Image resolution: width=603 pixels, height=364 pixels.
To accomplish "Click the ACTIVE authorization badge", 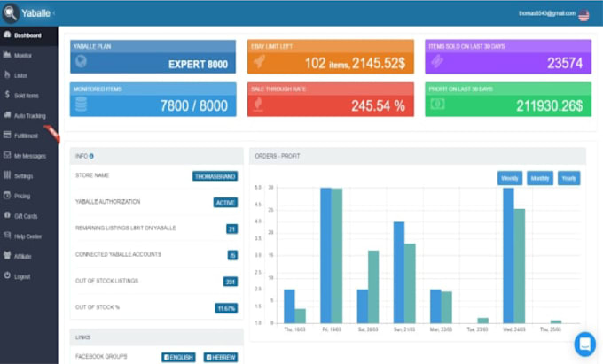I will tap(225, 202).
